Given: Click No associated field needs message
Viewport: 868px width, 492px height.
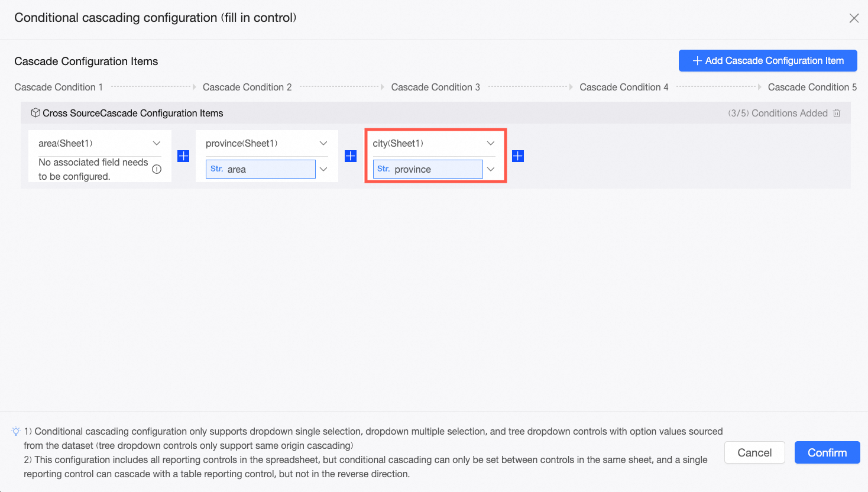Looking at the screenshot, I should 93,169.
